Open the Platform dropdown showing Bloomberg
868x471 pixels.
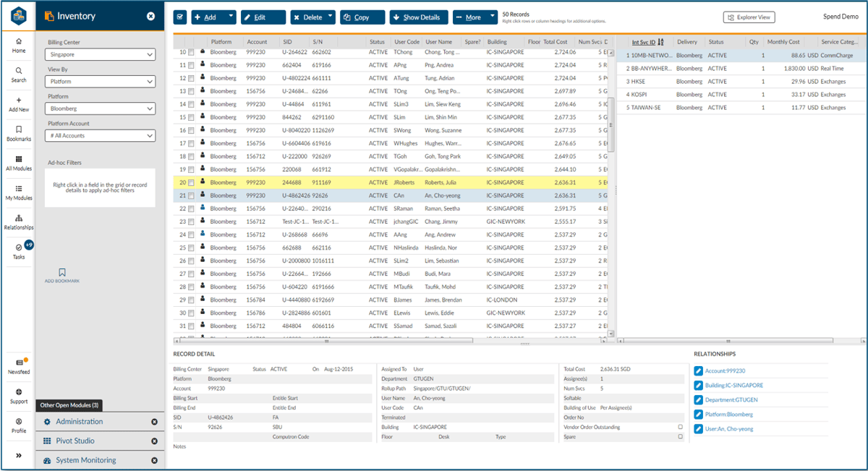pyautogui.click(x=100, y=109)
